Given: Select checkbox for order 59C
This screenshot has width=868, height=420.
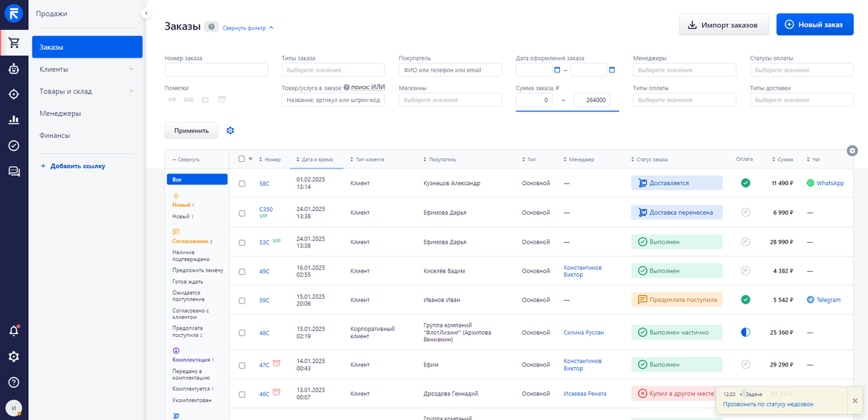Looking at the screenshot, I should point(242,300).
